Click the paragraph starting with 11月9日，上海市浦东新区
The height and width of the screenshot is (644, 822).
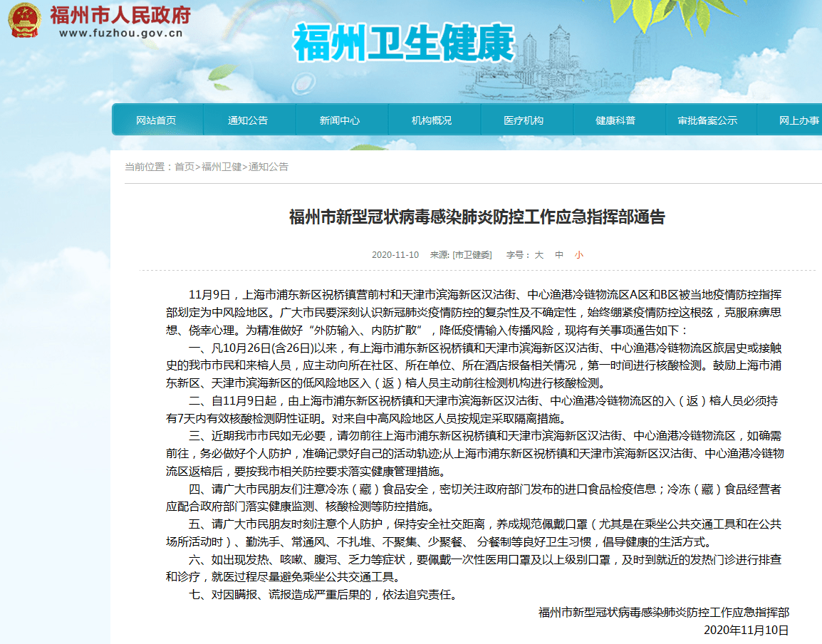click(474, 313)
